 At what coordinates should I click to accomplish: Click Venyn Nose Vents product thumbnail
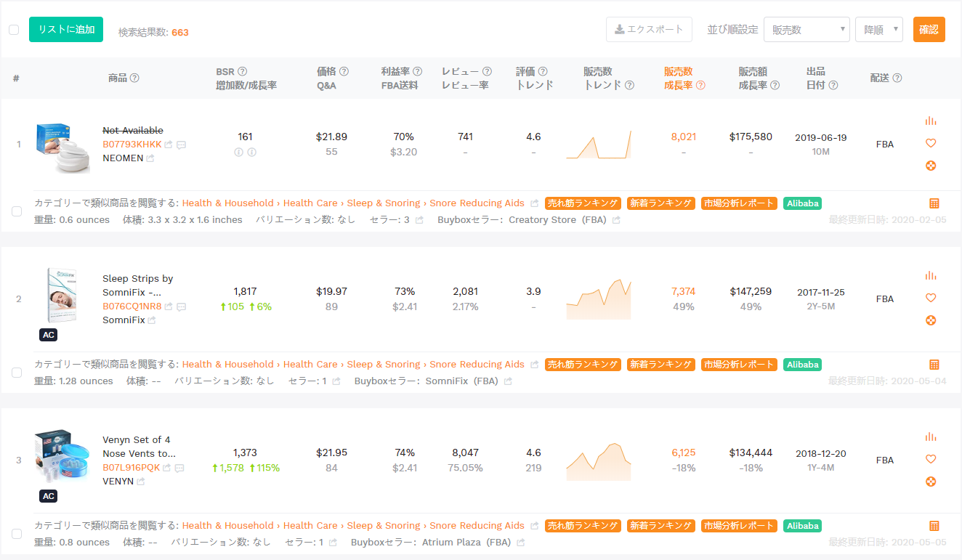coord(62,456)
